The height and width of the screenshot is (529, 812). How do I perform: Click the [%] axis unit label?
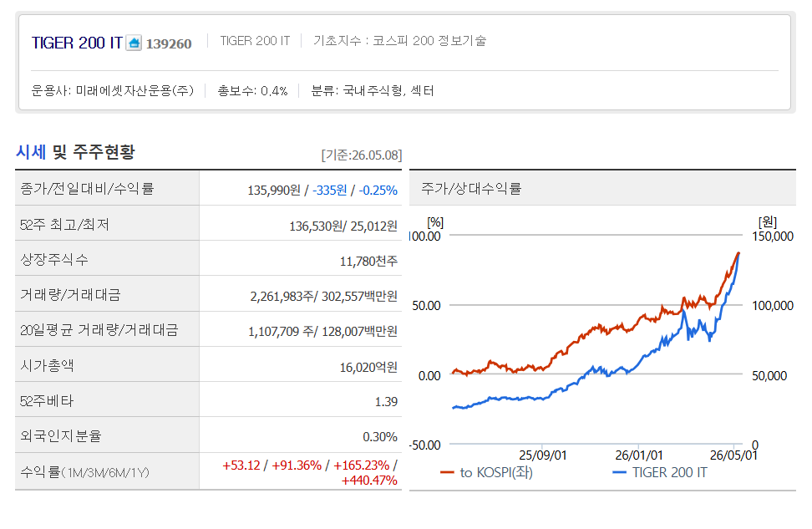(x=435, y=223)
